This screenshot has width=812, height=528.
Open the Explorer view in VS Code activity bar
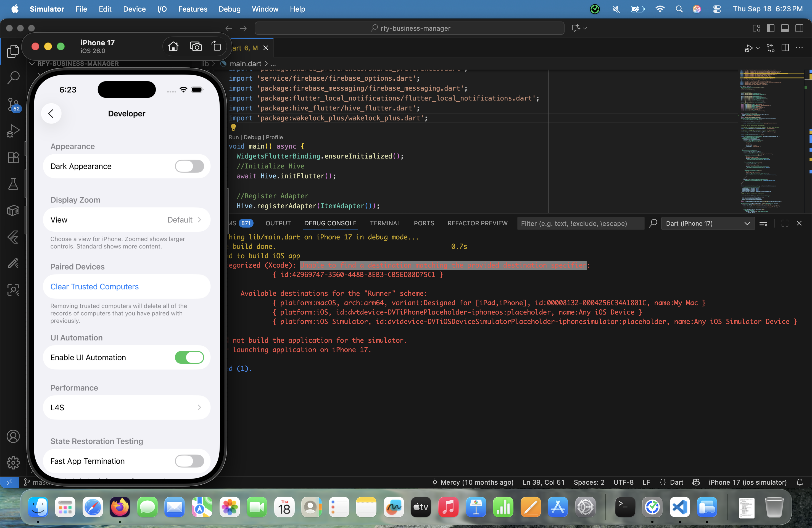click(x=13, y=51)
